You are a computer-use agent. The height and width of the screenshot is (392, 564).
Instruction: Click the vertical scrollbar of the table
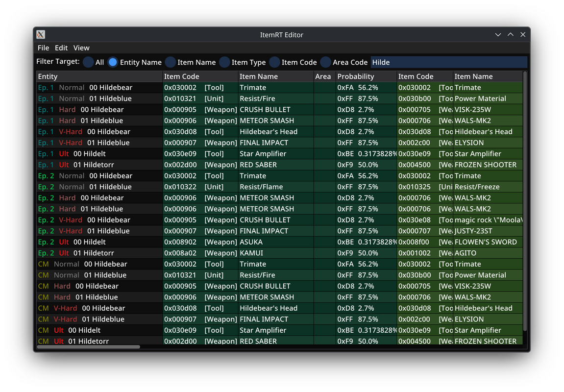(525, 201)
